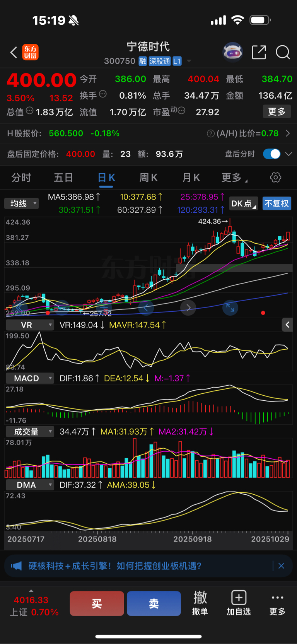Open the H股 price detail chevron

288,133
